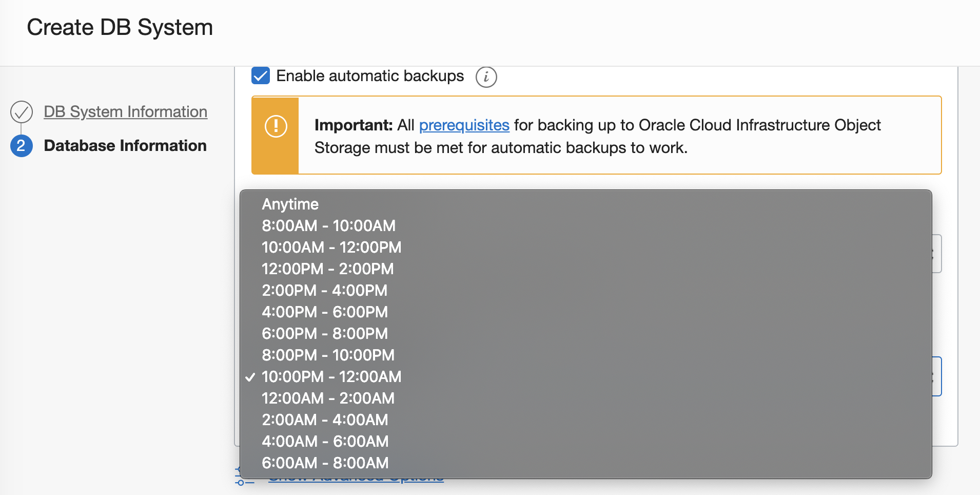Select 6:00AM - 8:00AM option
This screenshot has width=980, height=495.
(x=586, y=463)
